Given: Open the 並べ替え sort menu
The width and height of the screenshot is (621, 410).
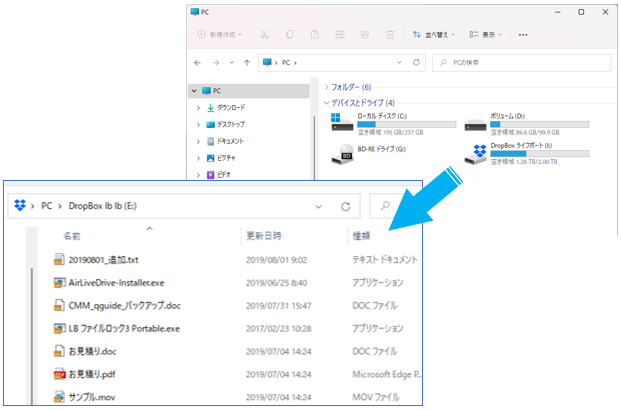Looking at the screenshot, I should pyautogui.click(x=434, y=34).
